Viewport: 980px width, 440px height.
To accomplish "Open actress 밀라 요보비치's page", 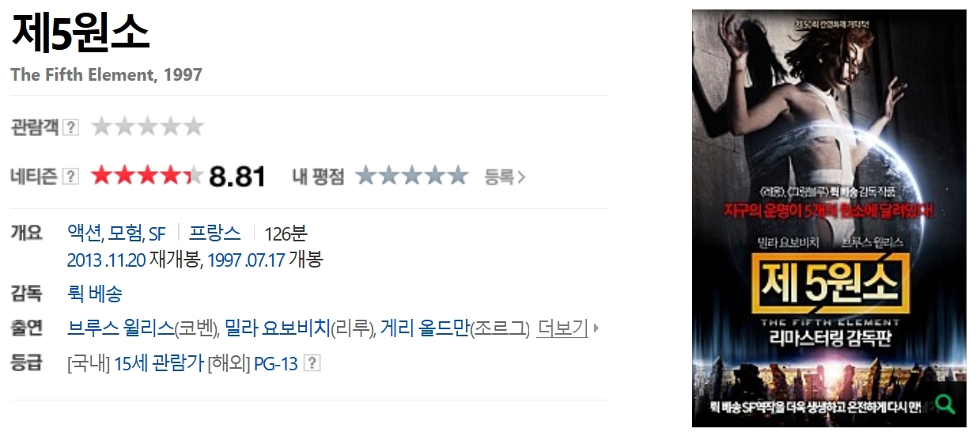I will 277,328.
